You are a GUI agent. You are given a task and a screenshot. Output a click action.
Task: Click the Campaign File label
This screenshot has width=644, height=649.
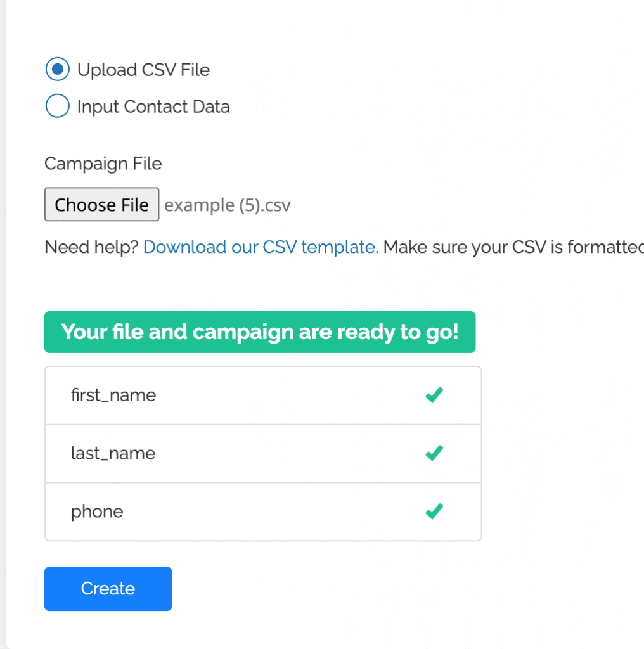pos(103,164)
